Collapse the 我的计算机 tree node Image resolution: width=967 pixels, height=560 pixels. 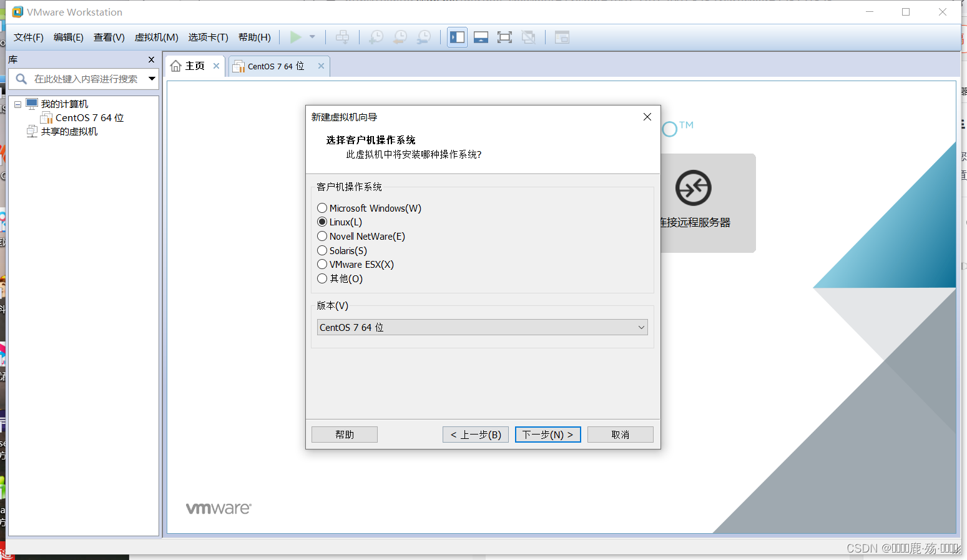[x=18, y=104]
